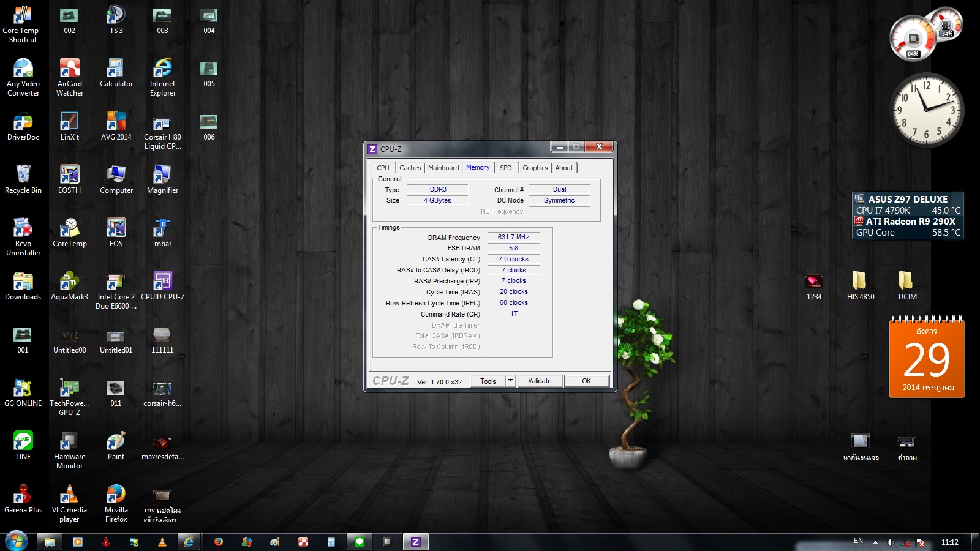Select the CPUID CPU-Z desktop shortcut
The width and height of the screenshot is (980, 551).
tap(162, 287)
